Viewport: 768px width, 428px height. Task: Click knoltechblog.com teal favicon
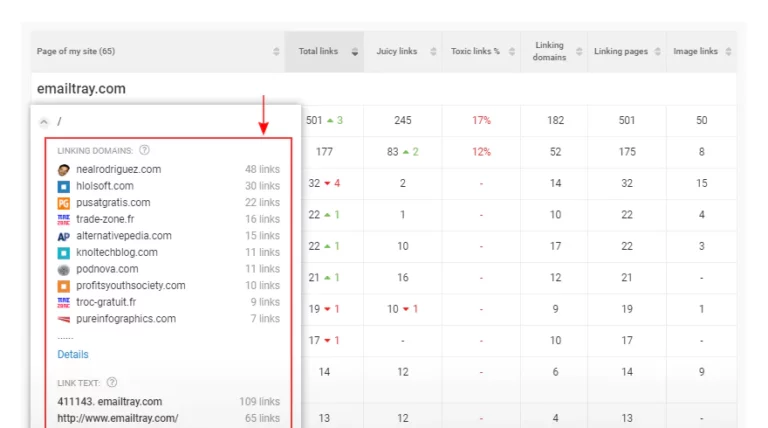pyautogui.click(x=64, y=253)
